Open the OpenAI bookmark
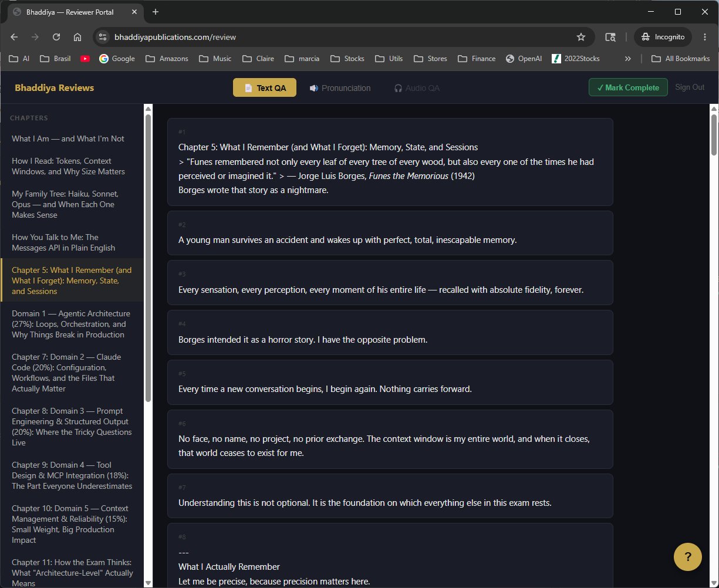This screenshot has height=588, width=719. pos(524,59)
